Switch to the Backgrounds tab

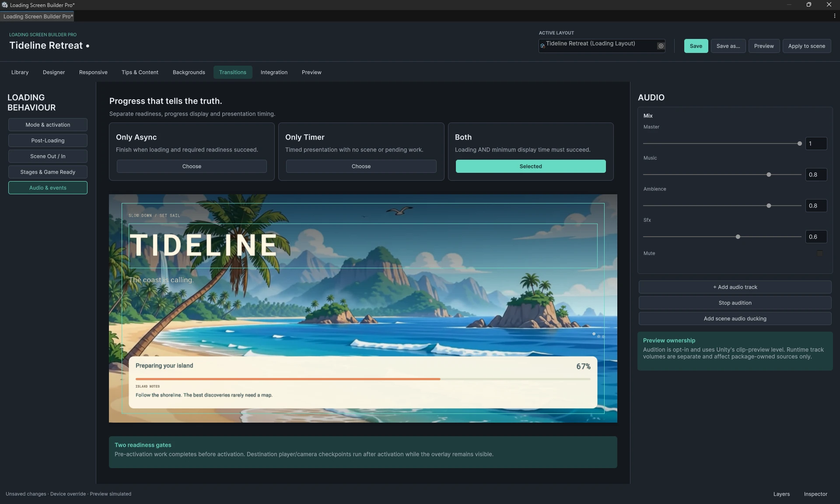point(189,72)
